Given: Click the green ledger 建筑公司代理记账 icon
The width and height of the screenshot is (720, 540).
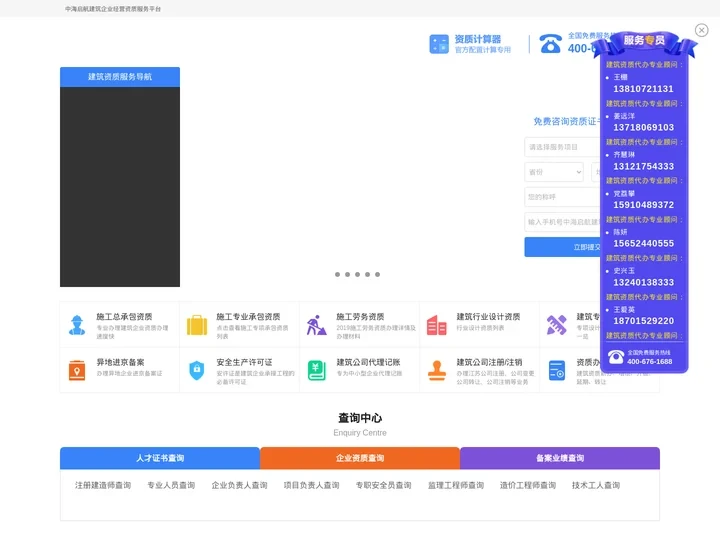Looking at the screenshot, I should pyautogui.click(x=317, y=371).
